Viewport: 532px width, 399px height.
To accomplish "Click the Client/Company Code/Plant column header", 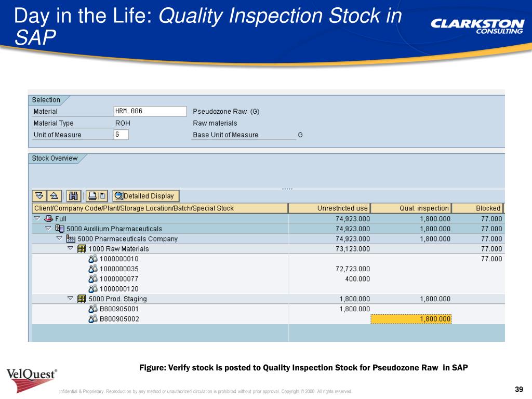I will click(x=160, y=208).
